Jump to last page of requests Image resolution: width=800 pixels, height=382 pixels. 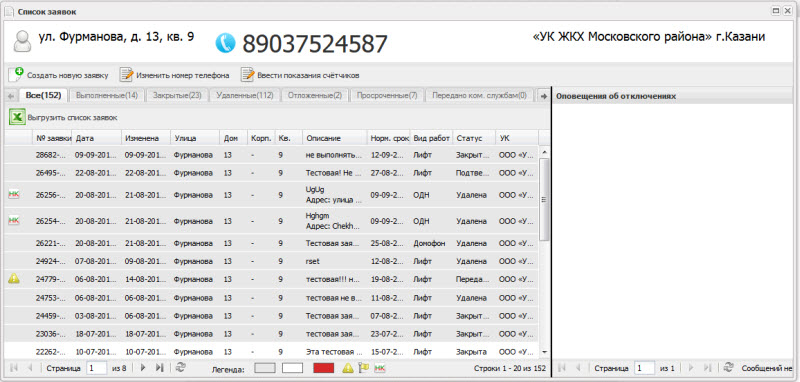[x=160, y=368]
